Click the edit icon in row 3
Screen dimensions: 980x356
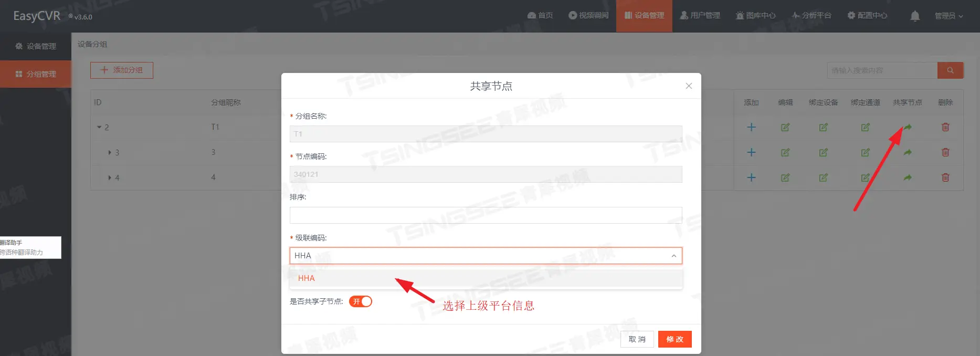click(785, 152)
